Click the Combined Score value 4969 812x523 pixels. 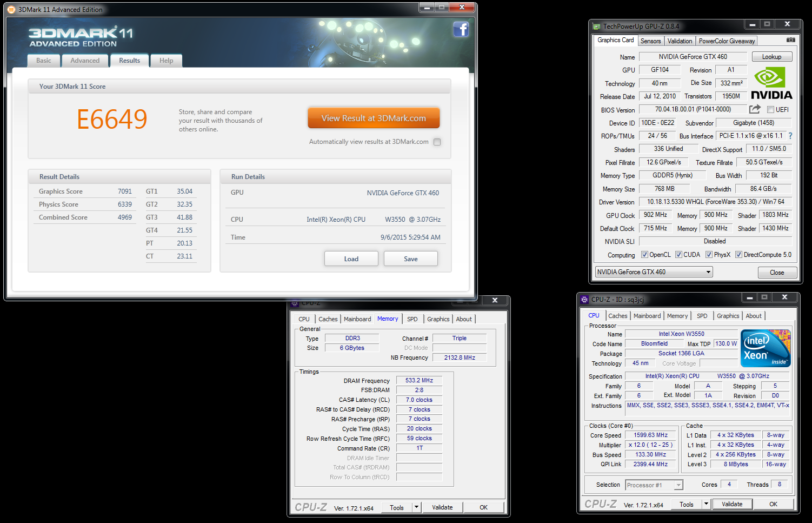pyautogui.click(x=125, y=217)
